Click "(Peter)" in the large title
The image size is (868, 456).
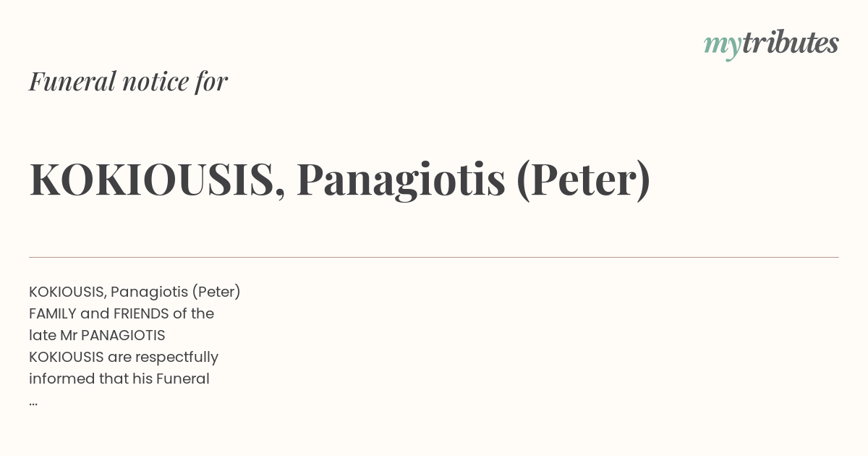point(584,180)
